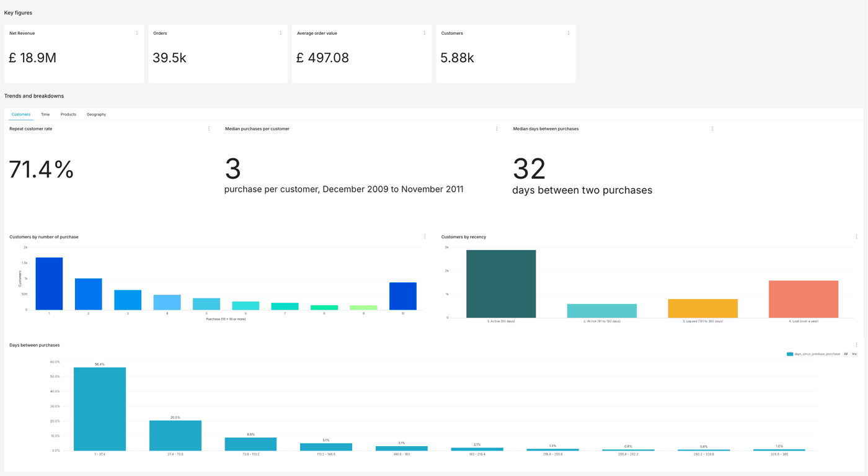Switch to the Time tab
The width and height of the screenshot is (868, 476).
coord(45,114)
